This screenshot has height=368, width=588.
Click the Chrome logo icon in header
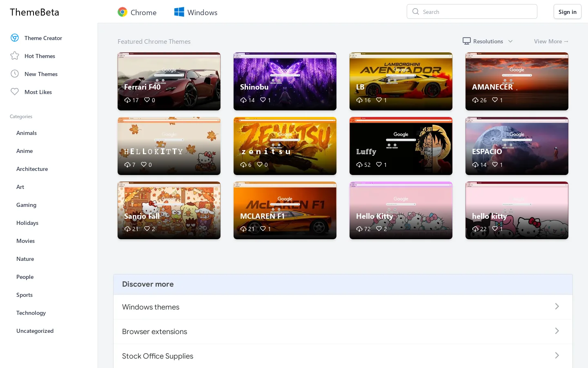pos(122,12)
